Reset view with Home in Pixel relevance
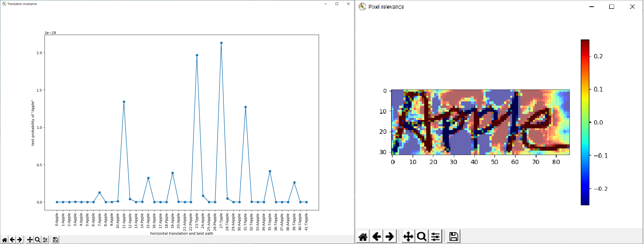This screenshot has height=244, width=644. click(x=363, y=236)
